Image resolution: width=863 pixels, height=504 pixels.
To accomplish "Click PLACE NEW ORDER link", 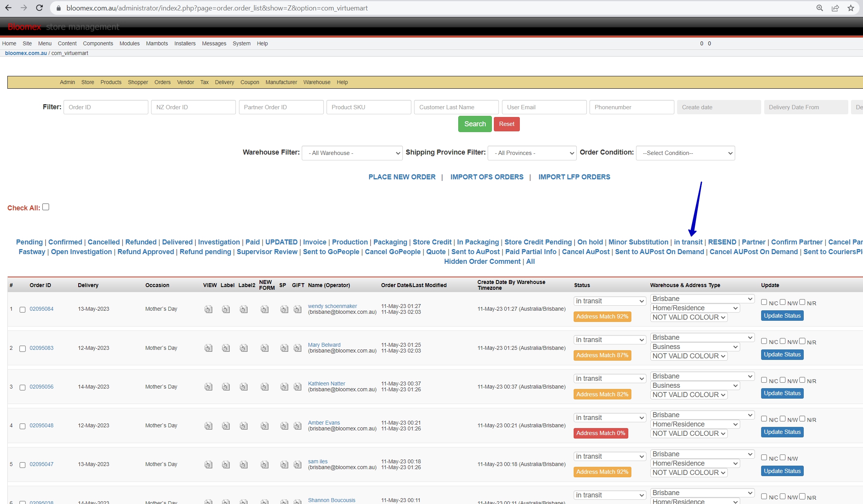I will pos(402,177).
